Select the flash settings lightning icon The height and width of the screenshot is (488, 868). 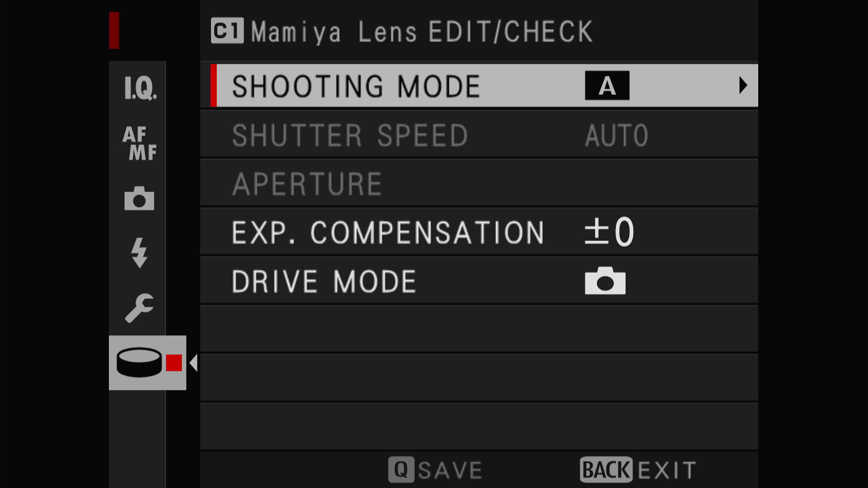tap(139, 253)
